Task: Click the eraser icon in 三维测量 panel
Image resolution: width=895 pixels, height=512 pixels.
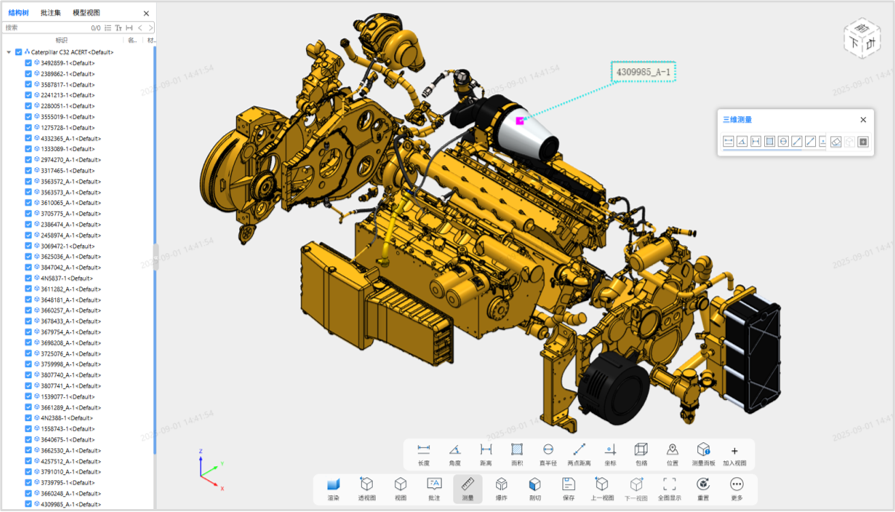Action: (x=836, y=142)
